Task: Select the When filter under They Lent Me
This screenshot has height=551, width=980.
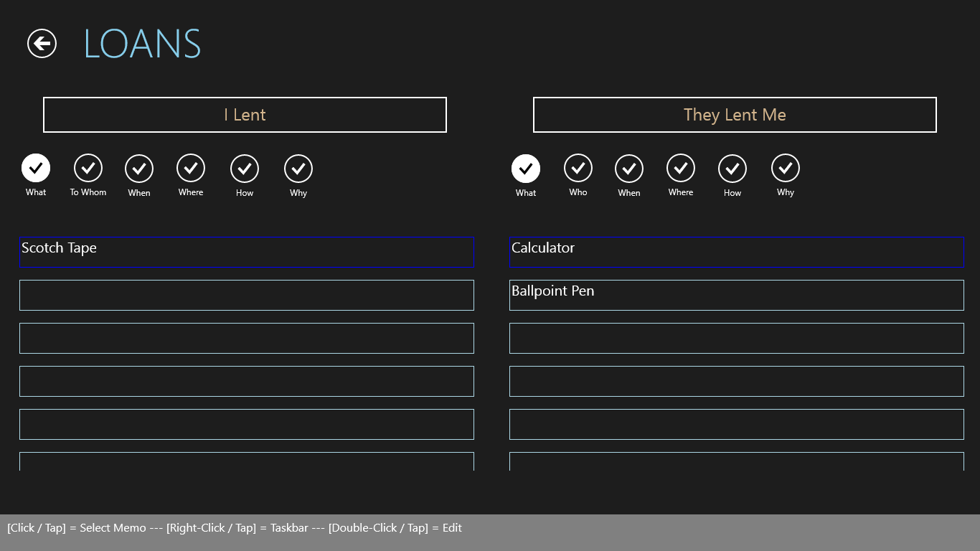Action: (x=629, y=169)
